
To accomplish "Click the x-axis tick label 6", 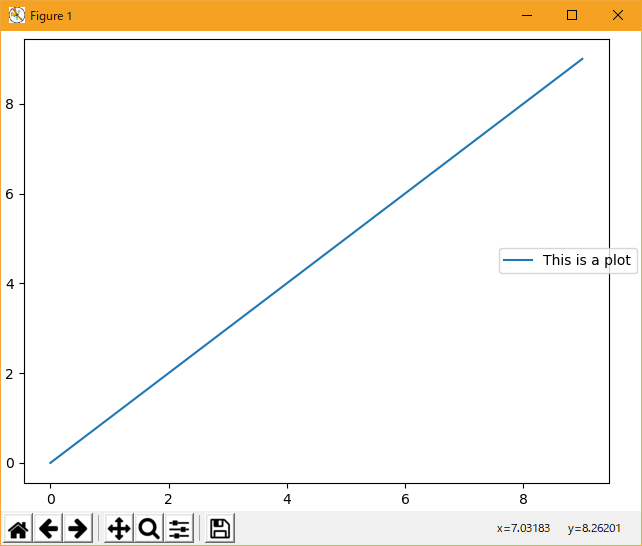I will (x=405, y=499).
